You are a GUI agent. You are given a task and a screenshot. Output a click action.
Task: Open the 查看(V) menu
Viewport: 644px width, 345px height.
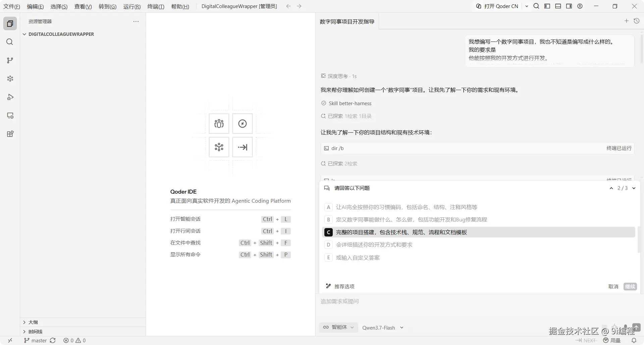click(83, 6)
